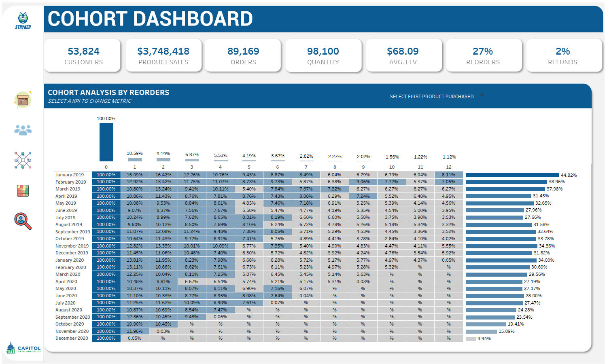Click the January 2019 row label
607x364 pixels.
70,175
